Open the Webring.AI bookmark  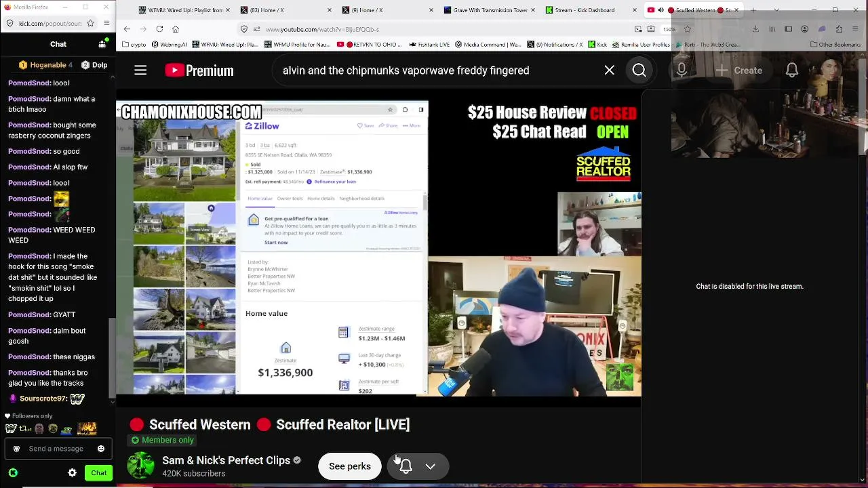tap(170, 45)
